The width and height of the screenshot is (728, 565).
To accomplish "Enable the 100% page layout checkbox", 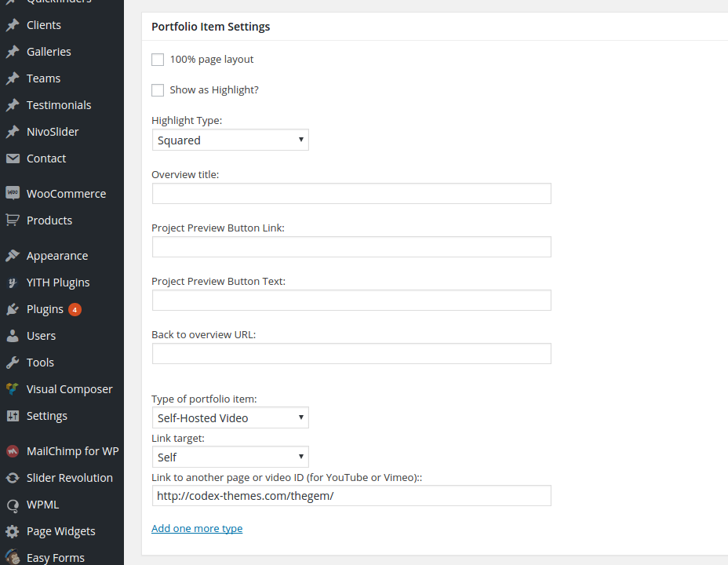I will [x=158, y=60].
